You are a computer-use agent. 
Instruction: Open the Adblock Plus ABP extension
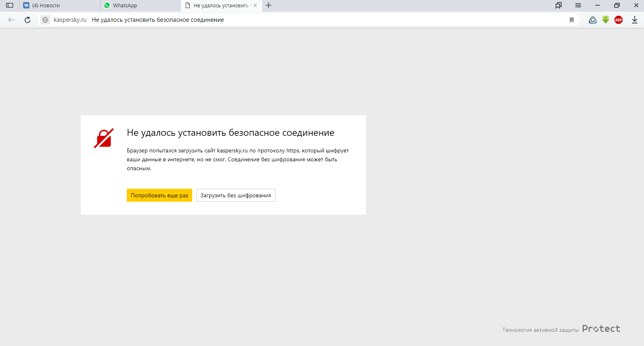point(619,20)
